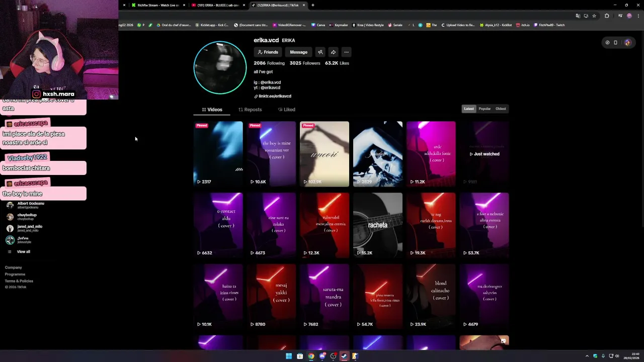This screenshot has height=362, width=644.
Task: Open the 'arde adda, killa fonic' cover video
Action: click(x=431, y=154)
